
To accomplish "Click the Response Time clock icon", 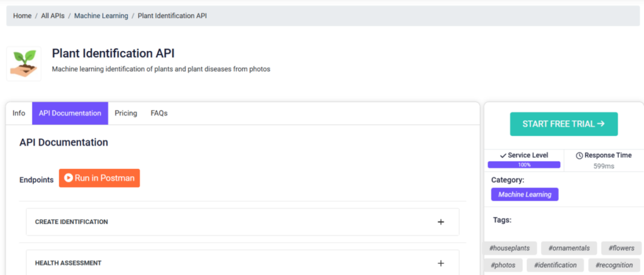I will coord(579,155).
